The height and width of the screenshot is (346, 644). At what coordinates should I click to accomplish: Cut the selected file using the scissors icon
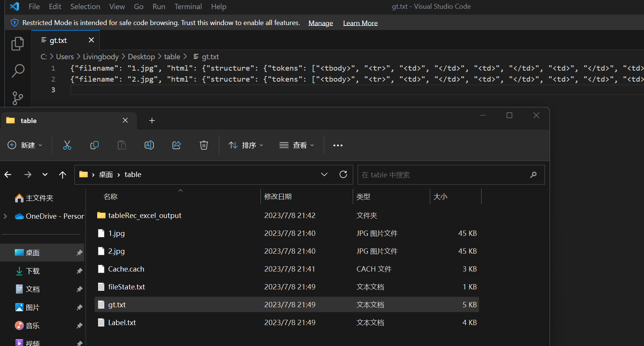tap(67, 145)
